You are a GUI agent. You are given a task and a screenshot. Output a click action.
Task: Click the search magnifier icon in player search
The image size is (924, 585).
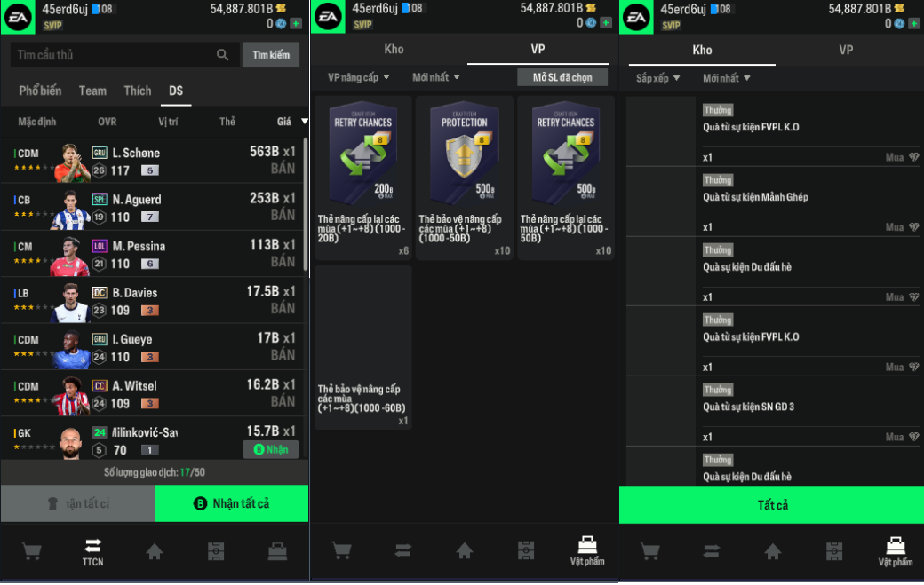coord(222,55)
